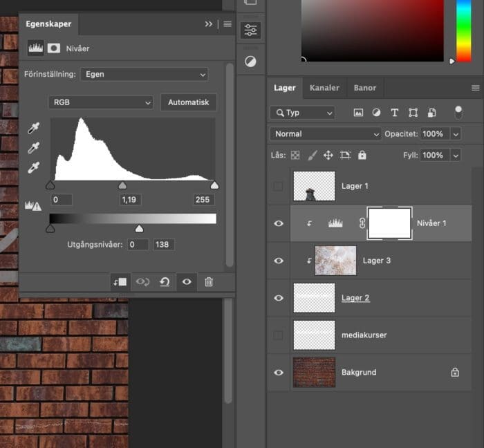Switch to the Kanaler tab
Viewport: 484px width, 448px height.
coord(324,88)
